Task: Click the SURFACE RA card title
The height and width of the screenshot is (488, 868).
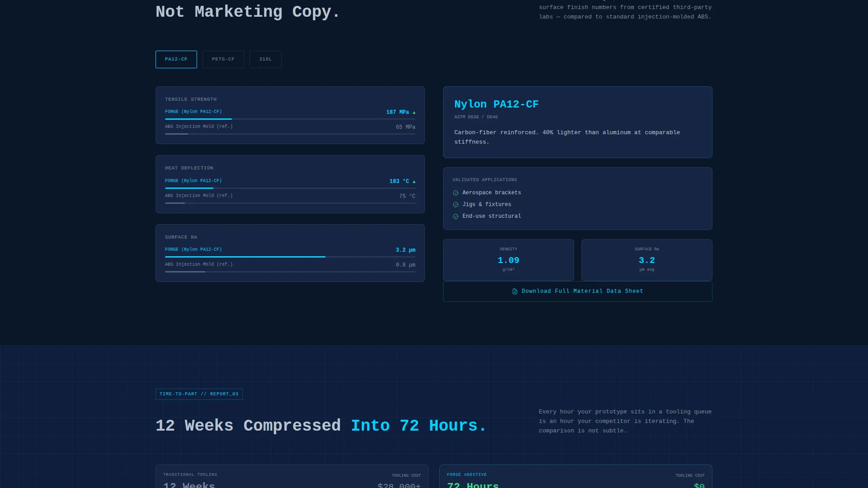Action: pyautogui.click(x=181, y=237)
